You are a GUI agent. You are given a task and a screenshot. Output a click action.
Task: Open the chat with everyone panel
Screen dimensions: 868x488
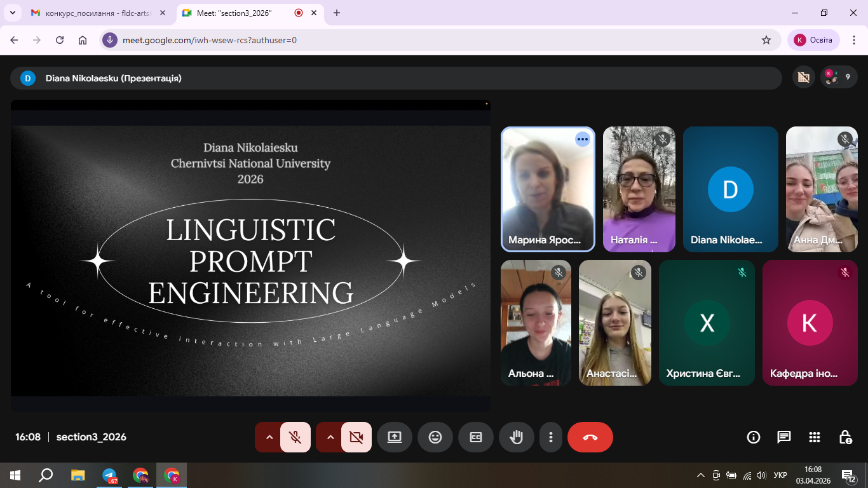tap(784, 437)
